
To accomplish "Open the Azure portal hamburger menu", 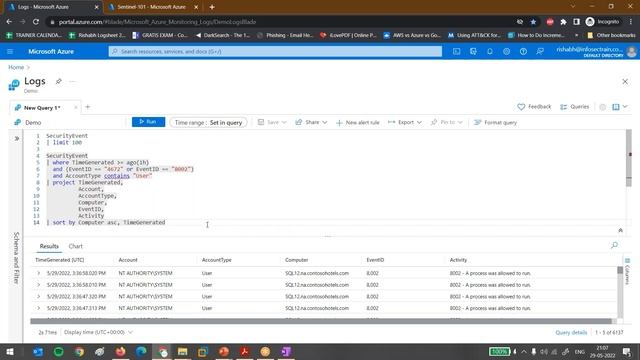I will pos(10,51).
